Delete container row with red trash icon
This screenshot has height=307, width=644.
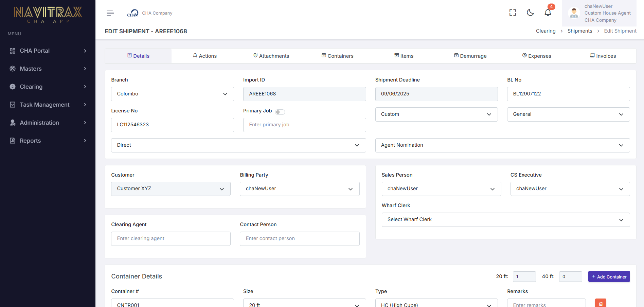[x=601, y=303]
